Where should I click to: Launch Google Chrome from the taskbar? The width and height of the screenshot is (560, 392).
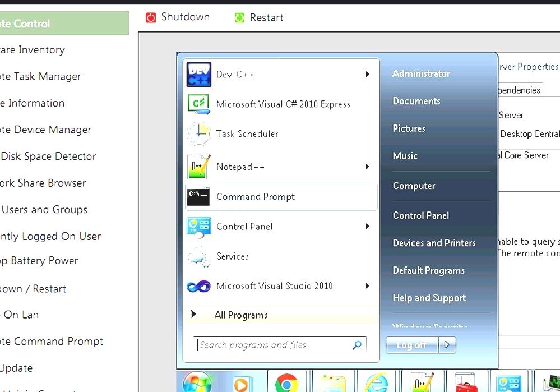click(x=287, y=382)
